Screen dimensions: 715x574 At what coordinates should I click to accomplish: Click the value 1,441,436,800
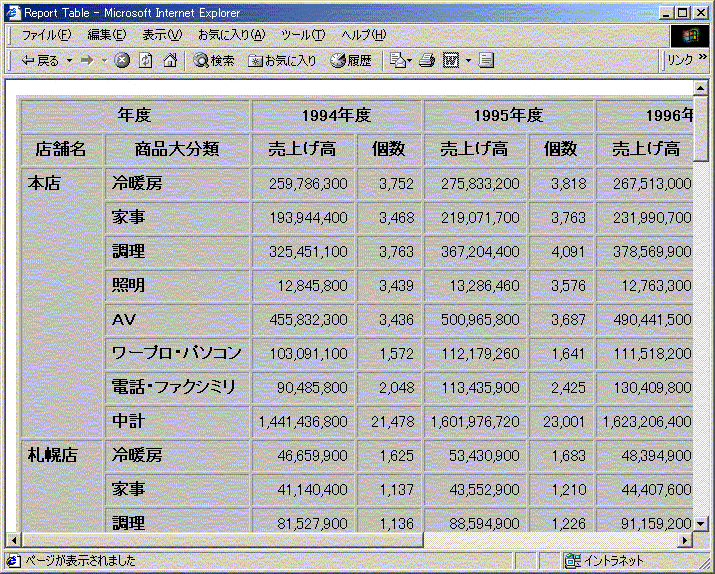[x=303, y=422]
